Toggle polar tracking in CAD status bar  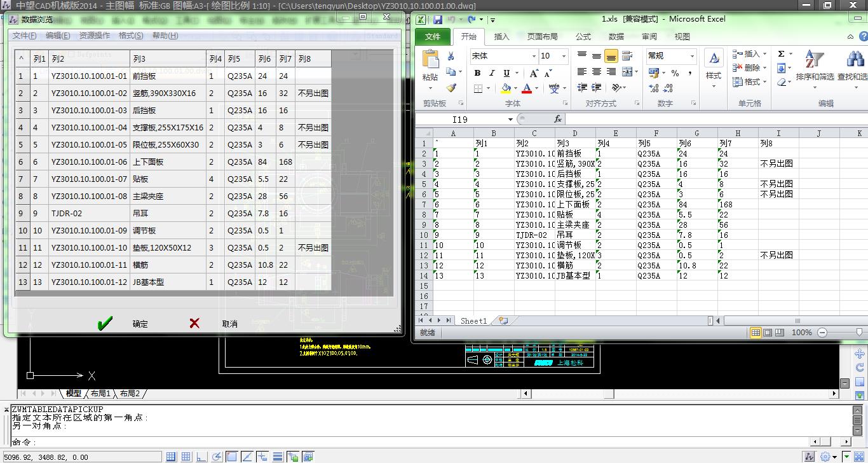[216, 457]
